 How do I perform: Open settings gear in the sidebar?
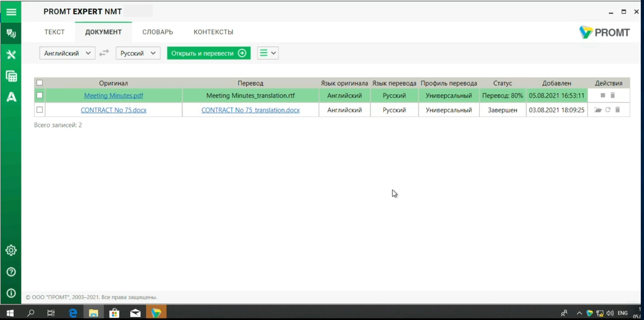[11, 250]
